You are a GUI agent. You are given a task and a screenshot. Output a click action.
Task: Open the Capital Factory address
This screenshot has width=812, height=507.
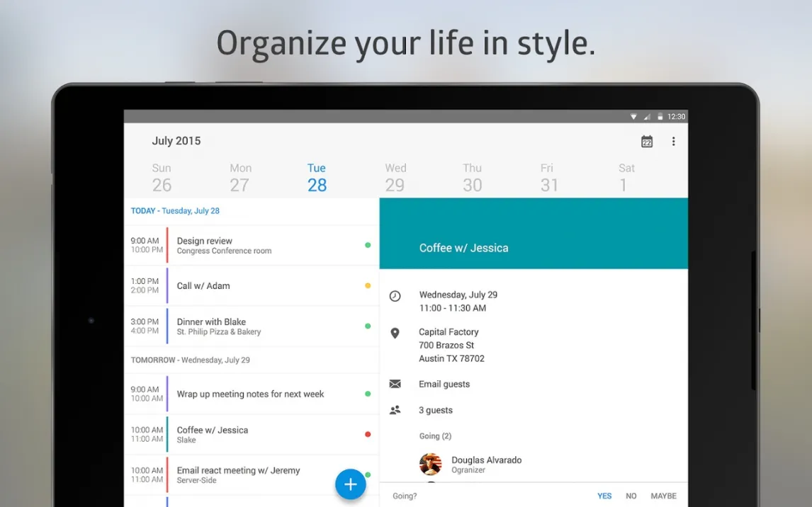click(451, 345)
